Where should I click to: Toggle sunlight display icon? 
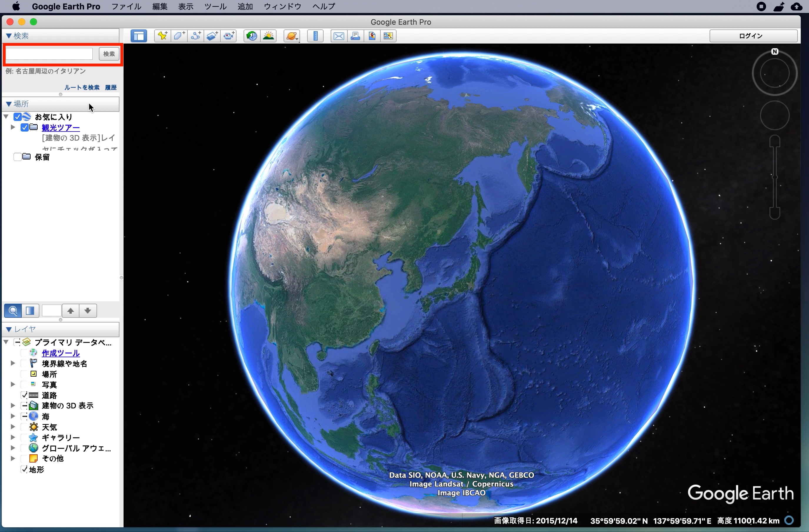(x=269, y=36)
